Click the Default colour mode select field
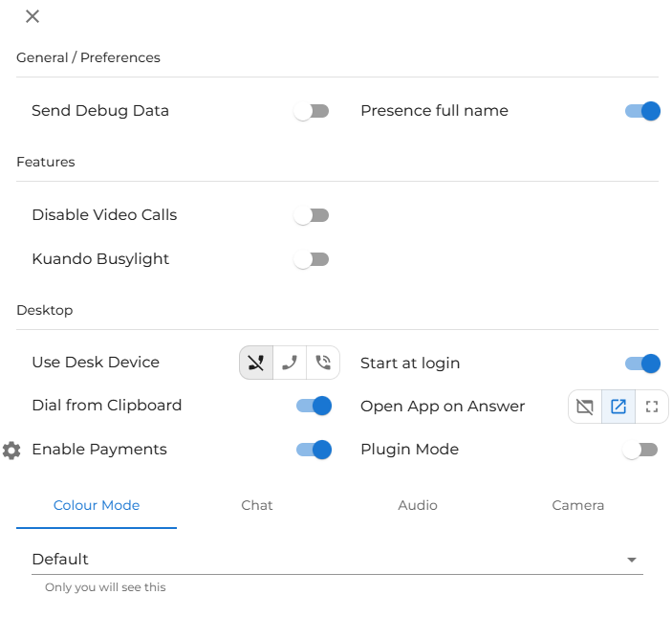 tap(337, 560)
